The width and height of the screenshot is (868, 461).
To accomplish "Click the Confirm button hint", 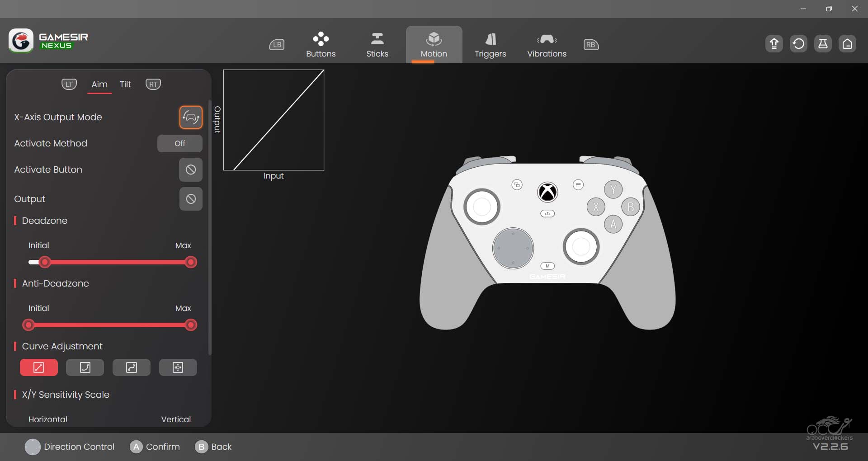I will point(155,447).
